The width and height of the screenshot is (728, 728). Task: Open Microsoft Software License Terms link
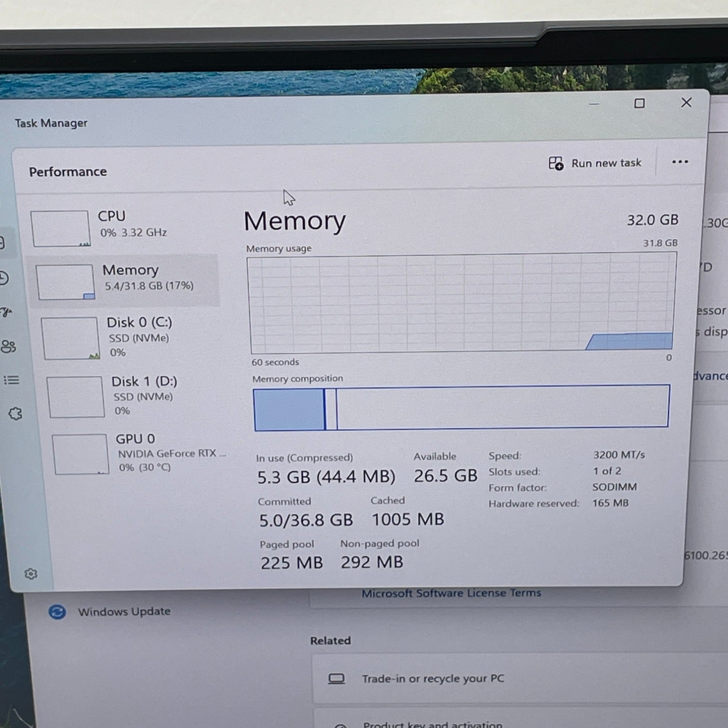451,593
